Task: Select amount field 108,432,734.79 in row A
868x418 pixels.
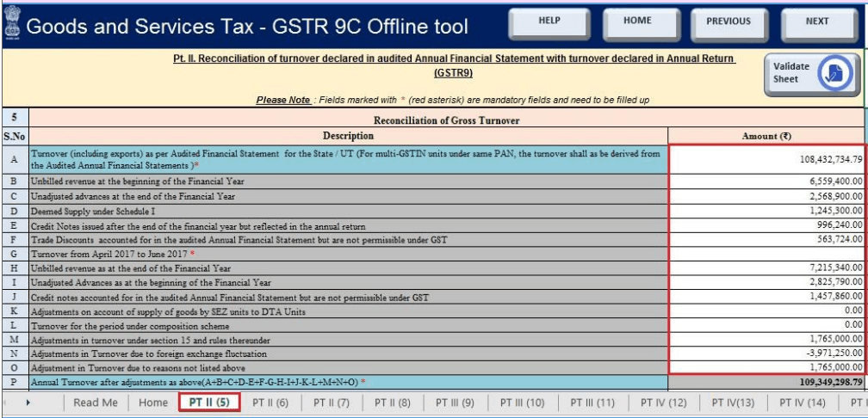Action: coord(766,160)
